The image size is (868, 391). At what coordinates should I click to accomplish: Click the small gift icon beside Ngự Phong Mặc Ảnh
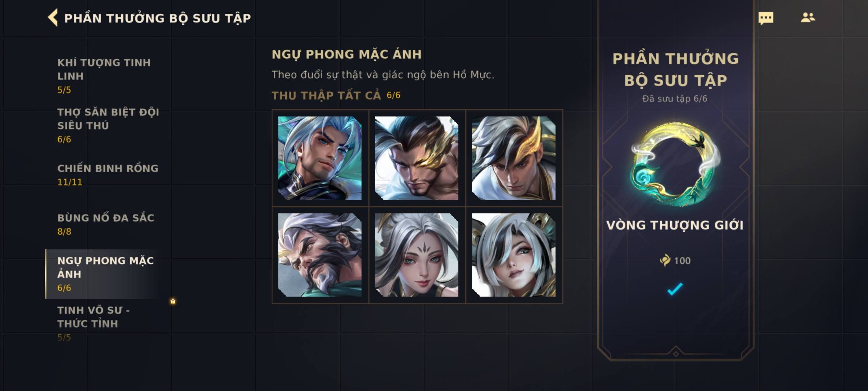[173, 301]
